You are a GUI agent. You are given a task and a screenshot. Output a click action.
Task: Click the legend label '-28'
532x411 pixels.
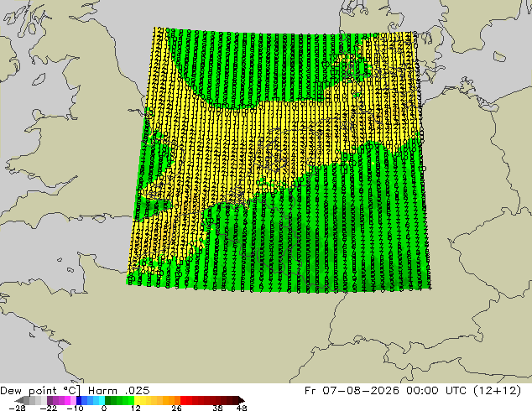pyautogui.click(x=17, y=408)
